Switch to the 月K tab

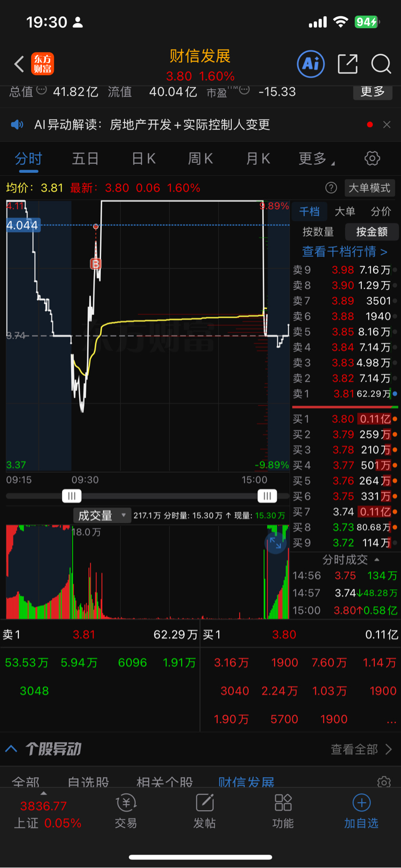[x=258, y=158]
